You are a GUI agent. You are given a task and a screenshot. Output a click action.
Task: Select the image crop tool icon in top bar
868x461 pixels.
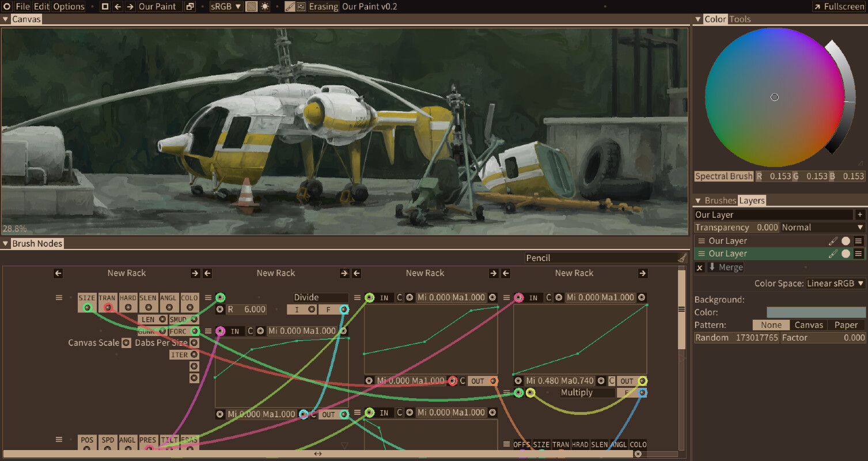[x=301, y=7]
